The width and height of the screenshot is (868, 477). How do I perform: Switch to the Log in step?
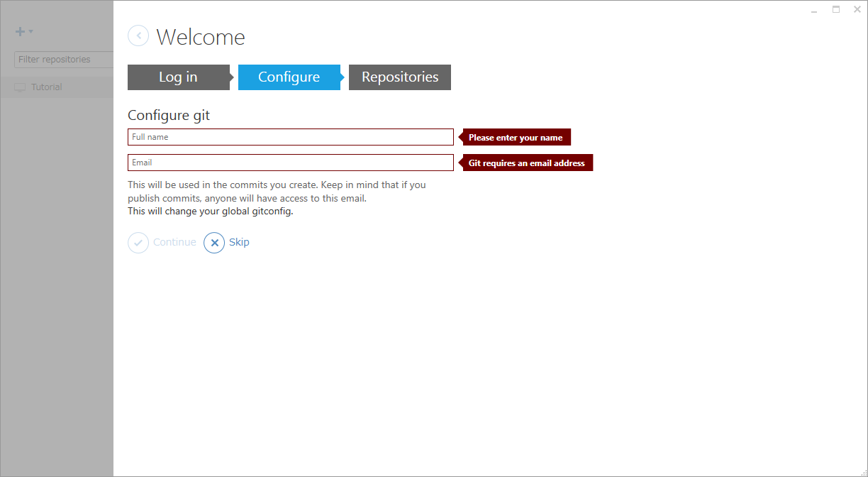[179, 77]
